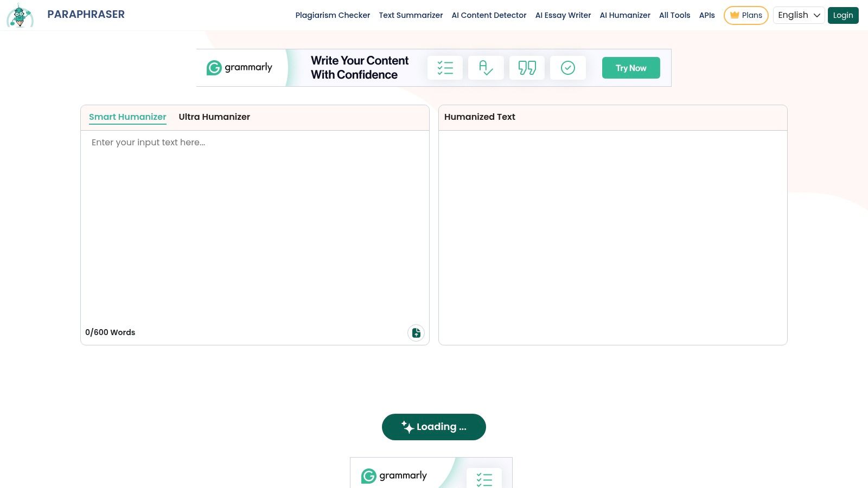Expand the language selector chevron
868x488 pixels.
[816, 16]
